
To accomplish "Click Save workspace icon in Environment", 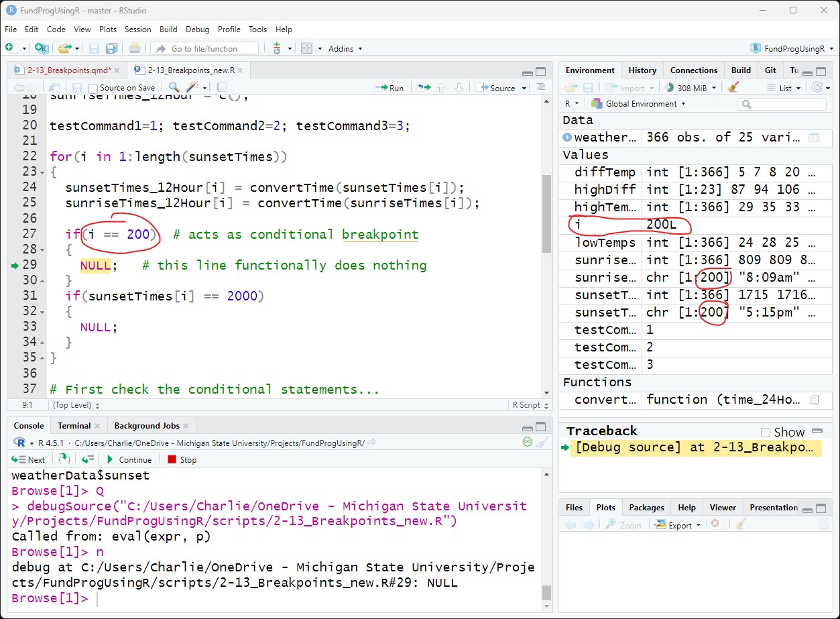I will 588,88.
